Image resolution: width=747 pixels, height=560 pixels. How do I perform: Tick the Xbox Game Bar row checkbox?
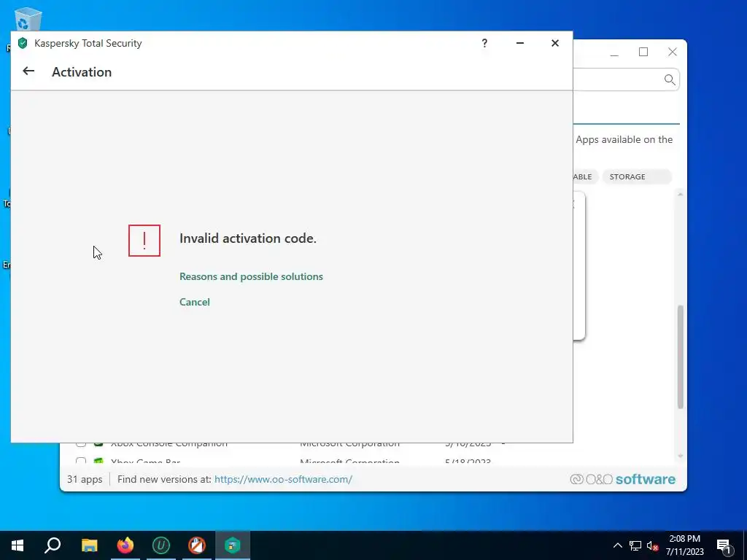tap(81, 461)
